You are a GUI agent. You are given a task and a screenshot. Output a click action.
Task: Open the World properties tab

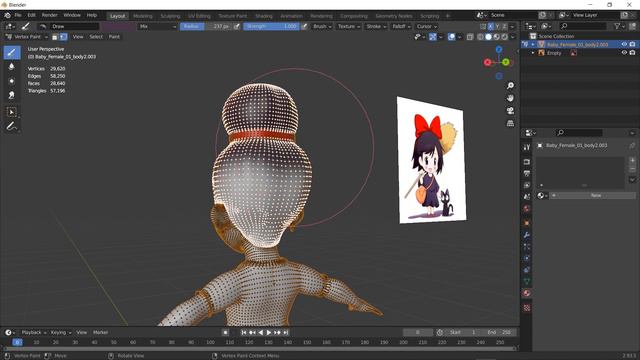(x=527, y=209)
